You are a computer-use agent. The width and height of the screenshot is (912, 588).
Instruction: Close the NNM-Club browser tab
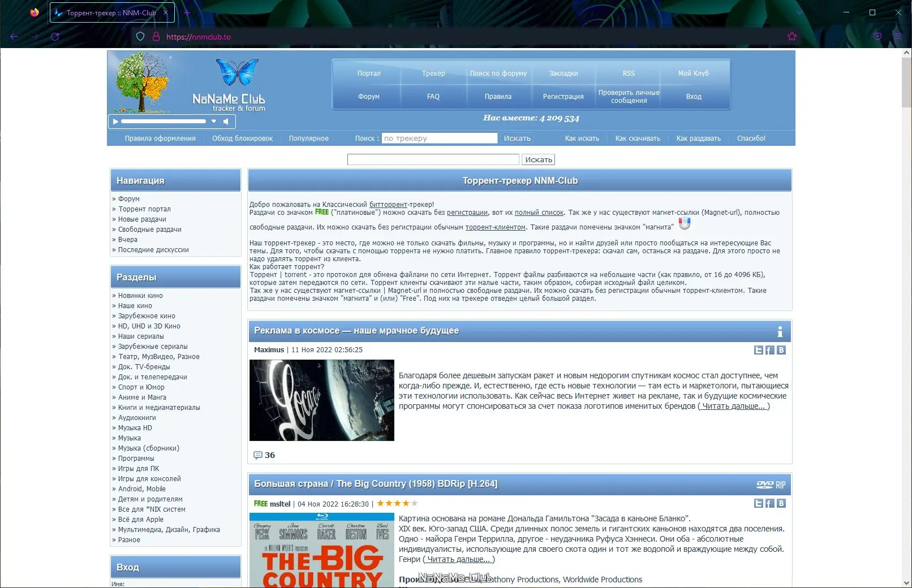(166, 12)
